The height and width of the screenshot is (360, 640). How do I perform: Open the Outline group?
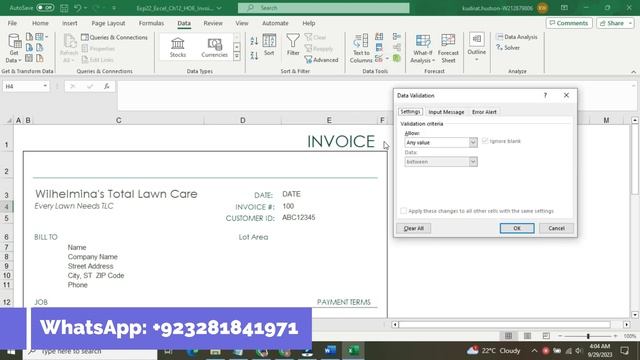point(476,47)
